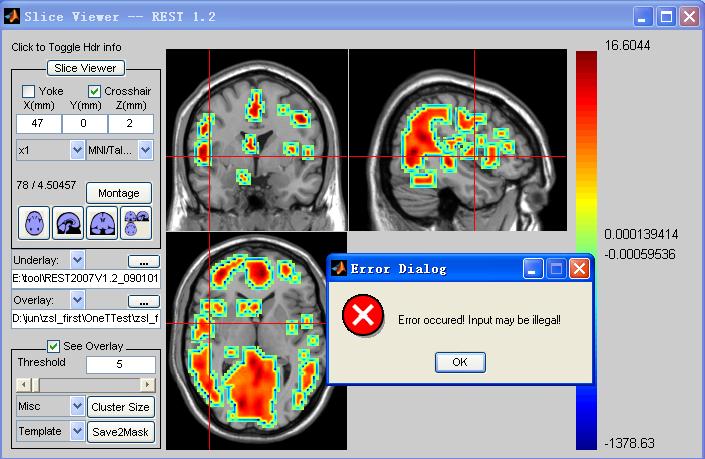
Task: Click the threshold slider left arrow
Action: pyautogui.click(x=24, y=385)
